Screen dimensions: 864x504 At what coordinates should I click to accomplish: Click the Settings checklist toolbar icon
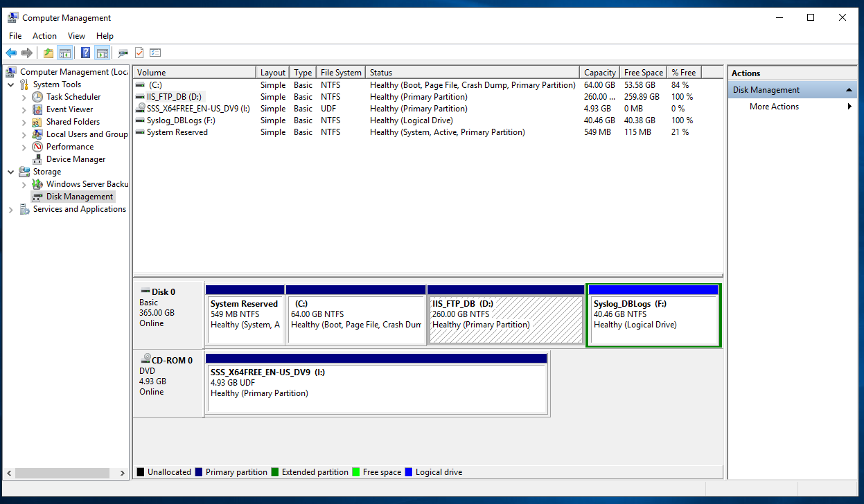pyautogui.click(x=155, y=53)
